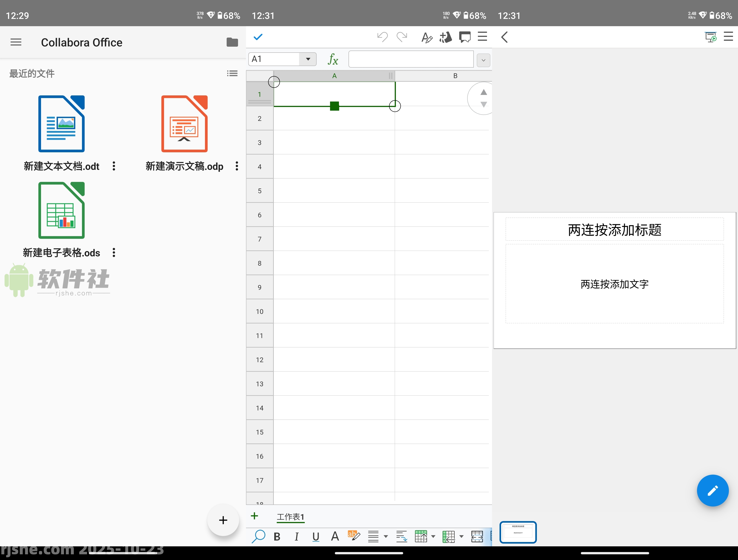
Task: Open the cell name box dropdown showing A1
Action: 307,59
